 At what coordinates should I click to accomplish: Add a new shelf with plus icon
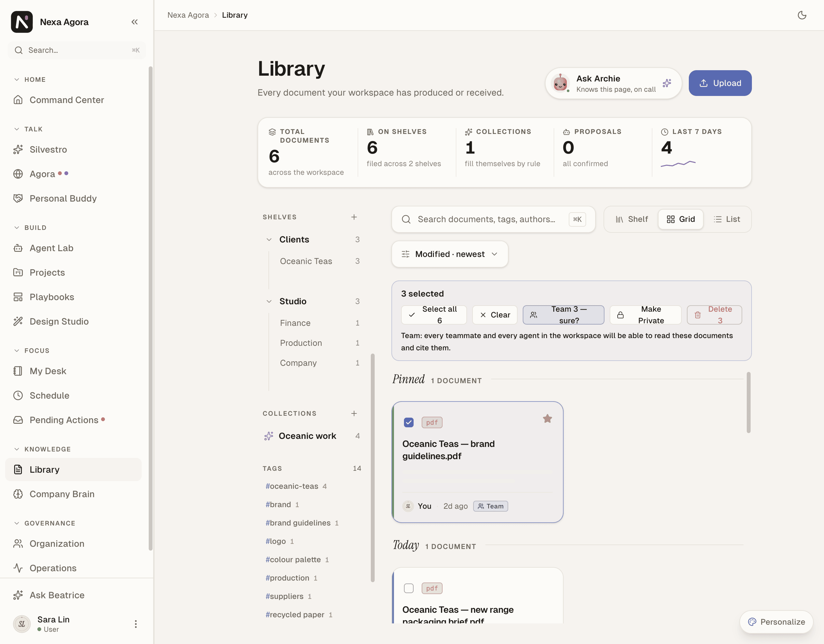pyautogui.click(x=354, y=217)
